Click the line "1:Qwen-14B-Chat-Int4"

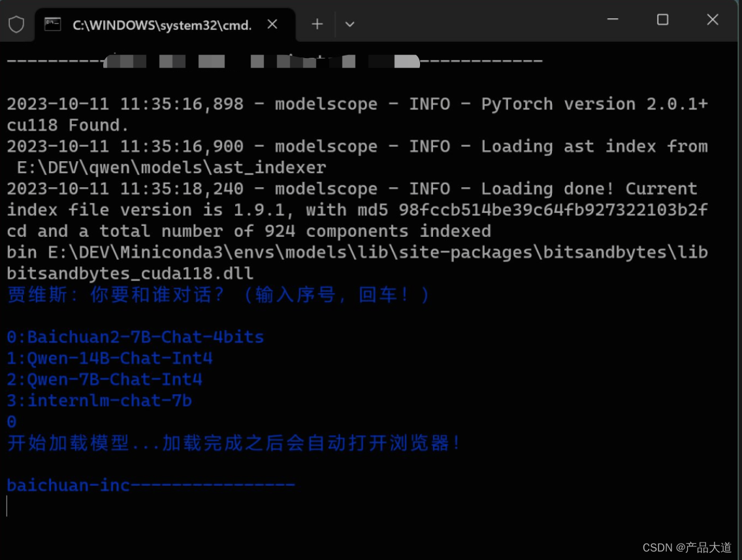(110, 358)
